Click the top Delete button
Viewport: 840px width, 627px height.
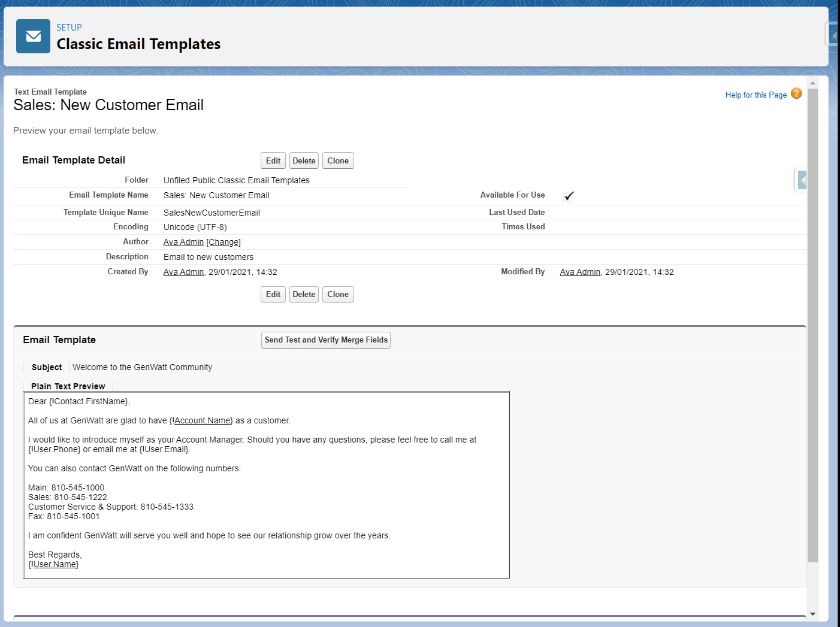304,160
